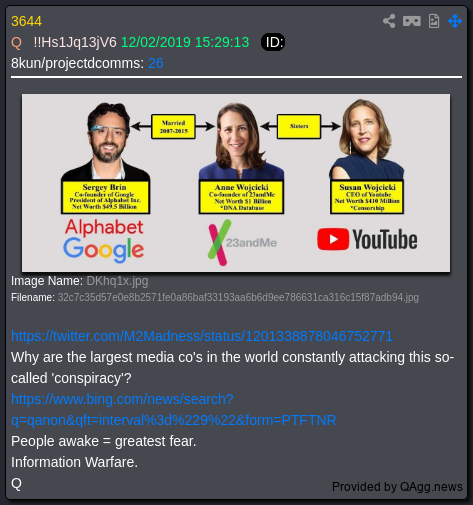The image size is (473, 505).
Task: Click the Google logo in image
Action: (104, 250)
